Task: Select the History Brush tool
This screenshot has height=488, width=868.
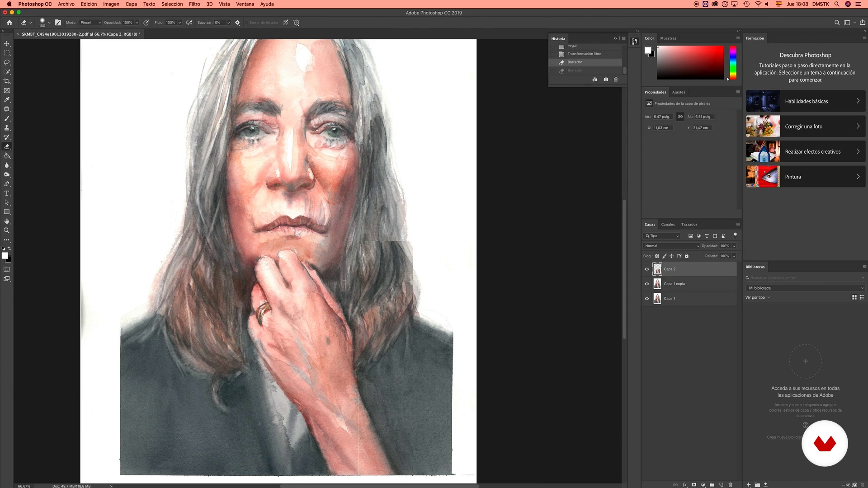Action: (x=7, y=137)
